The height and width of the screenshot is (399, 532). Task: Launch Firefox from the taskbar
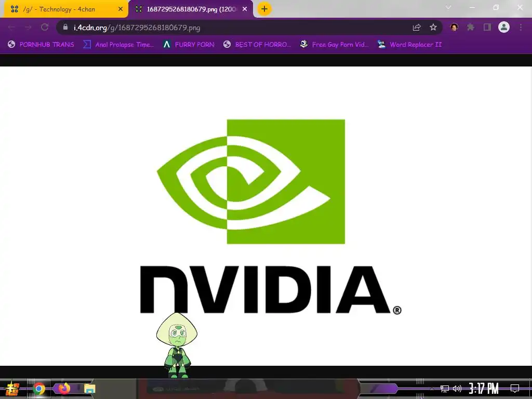point(64,388)
